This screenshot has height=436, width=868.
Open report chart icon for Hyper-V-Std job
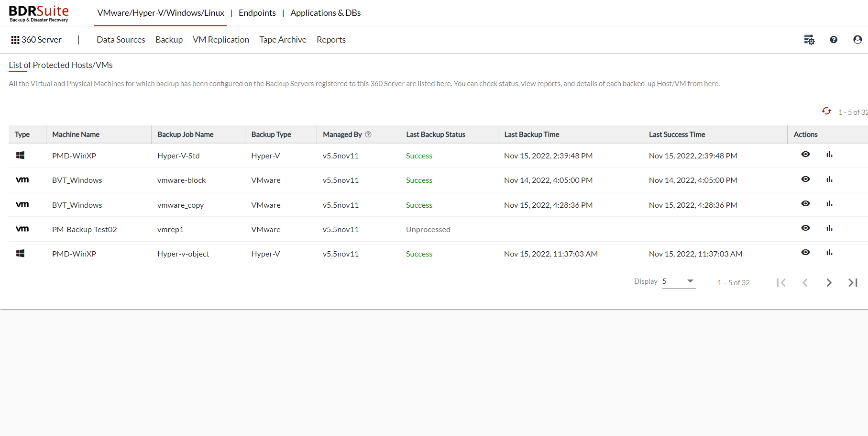coord(829,154)
